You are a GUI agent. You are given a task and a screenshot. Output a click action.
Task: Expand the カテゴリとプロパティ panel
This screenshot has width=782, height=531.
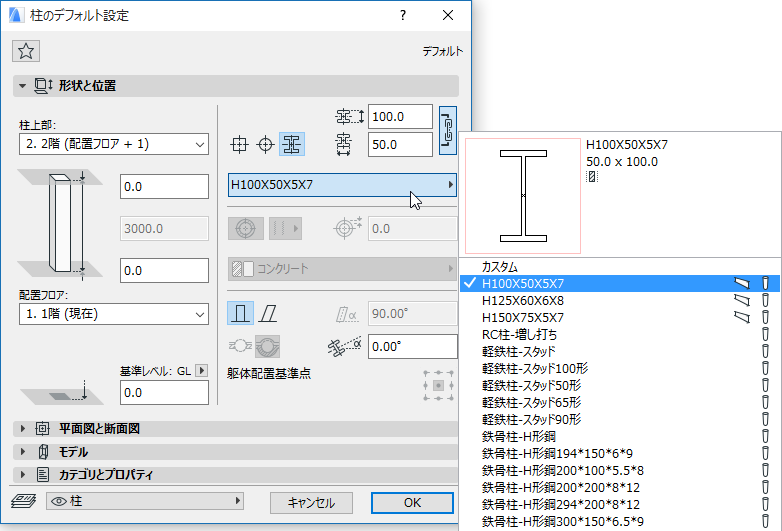[x=22, y=475]
